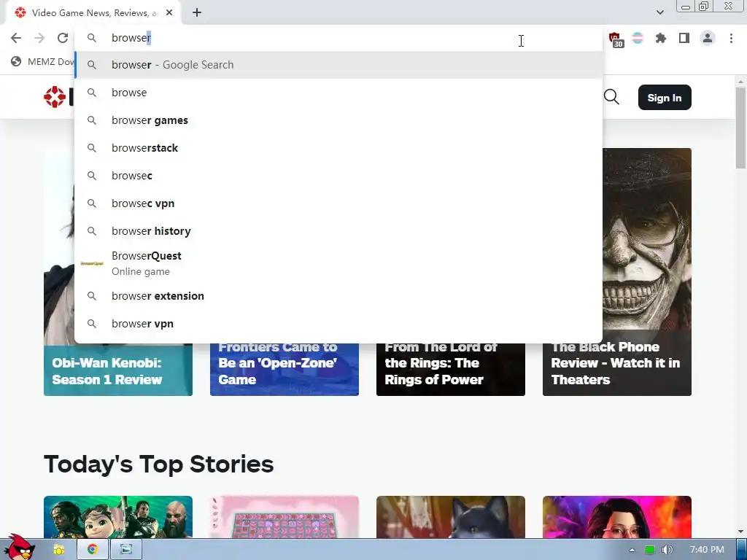Open Chrome's three-dot menu
The width and height of the screenshot is (747, 560).
click(731, 38)
